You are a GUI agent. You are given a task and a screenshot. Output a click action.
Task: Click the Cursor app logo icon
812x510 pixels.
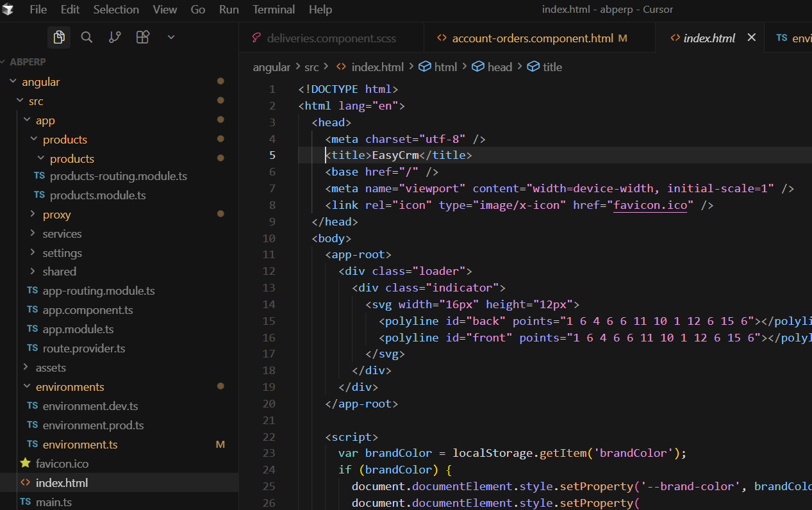pyautogui.click(x=8, y=10)
